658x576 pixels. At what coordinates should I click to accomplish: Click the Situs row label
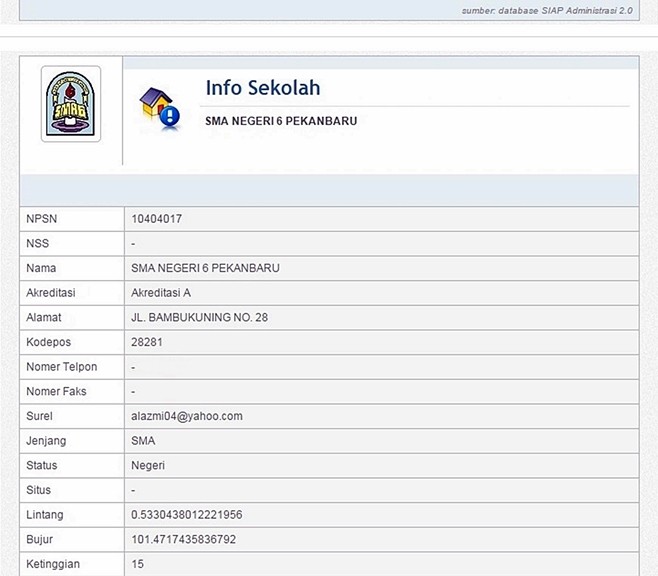(38, 490)
